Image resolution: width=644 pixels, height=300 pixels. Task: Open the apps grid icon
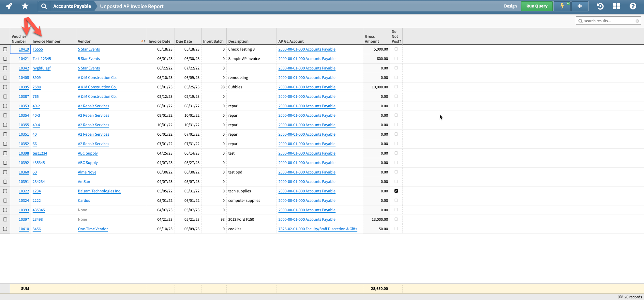(616, 6)
